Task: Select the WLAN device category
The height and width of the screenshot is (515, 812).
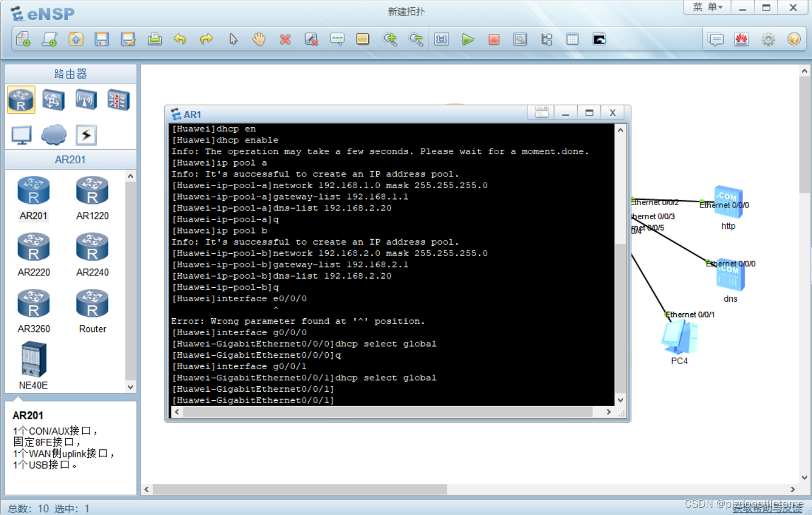Action: [86, 100]
